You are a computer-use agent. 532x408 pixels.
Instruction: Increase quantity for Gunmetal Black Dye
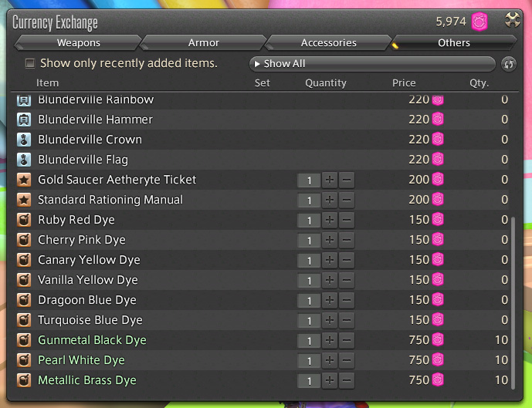click(330, 340)
